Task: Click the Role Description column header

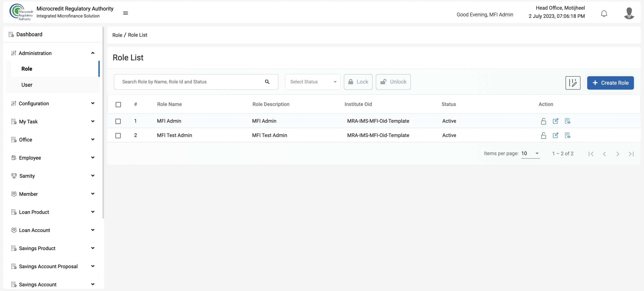Action: coord(271,104)
